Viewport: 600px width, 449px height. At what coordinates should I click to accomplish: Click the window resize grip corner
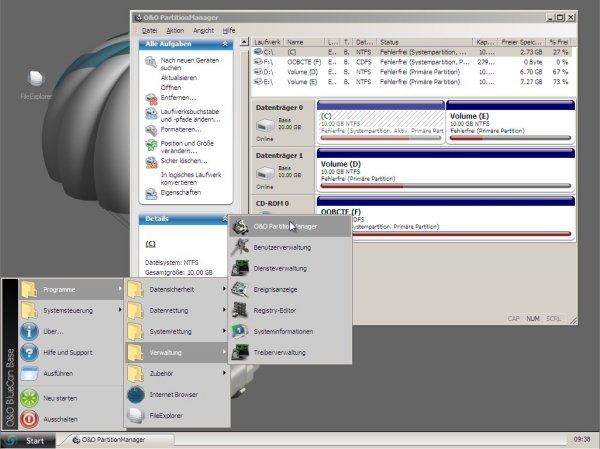[x=573, y=320]
